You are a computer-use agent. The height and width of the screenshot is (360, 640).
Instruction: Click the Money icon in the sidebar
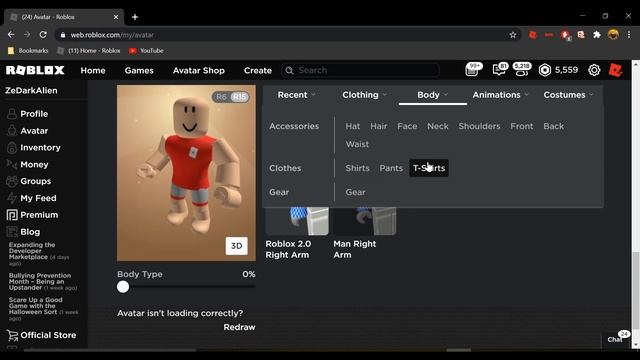(12, 164)
